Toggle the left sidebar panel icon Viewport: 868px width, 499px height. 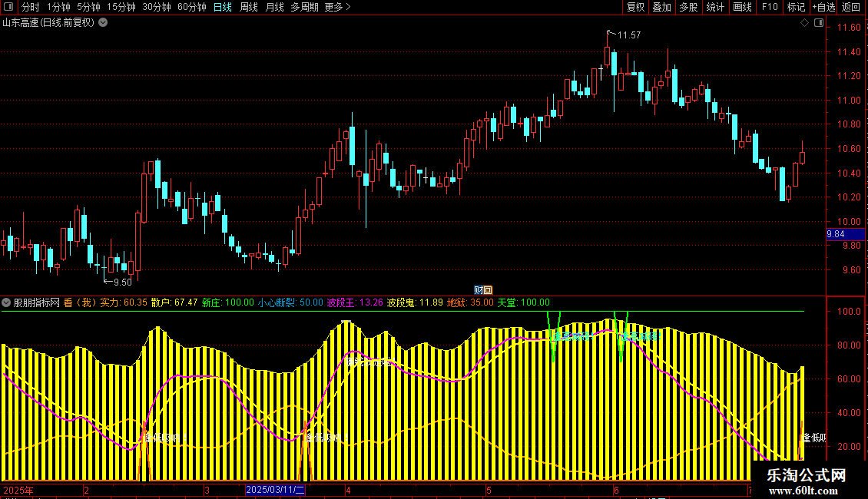8,7
